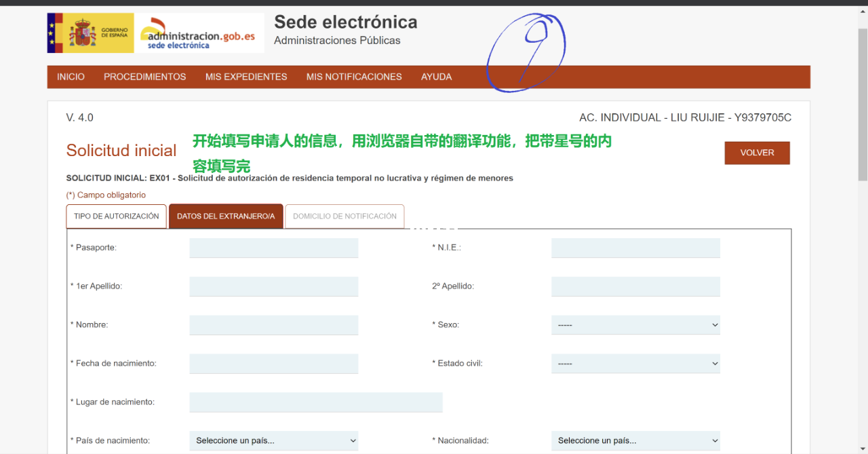Click the V. 4.0 version label

(80, 117)
